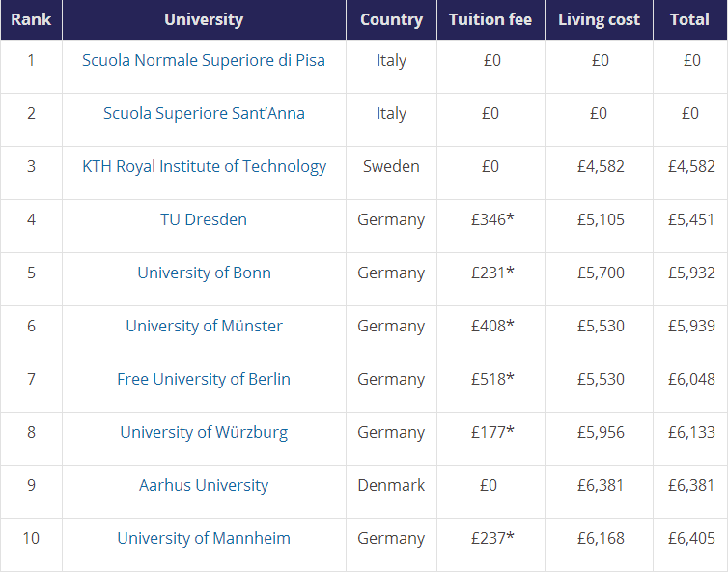
Task: Select the University column header
Action: click(204, 19)
